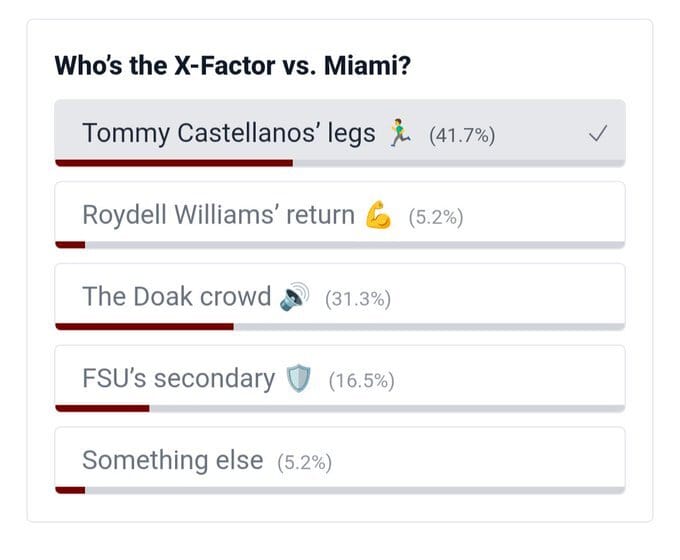Click the (16.5%) percentage label
The width and height of the screenshot is (680, 560).
[x=361, y=381]
